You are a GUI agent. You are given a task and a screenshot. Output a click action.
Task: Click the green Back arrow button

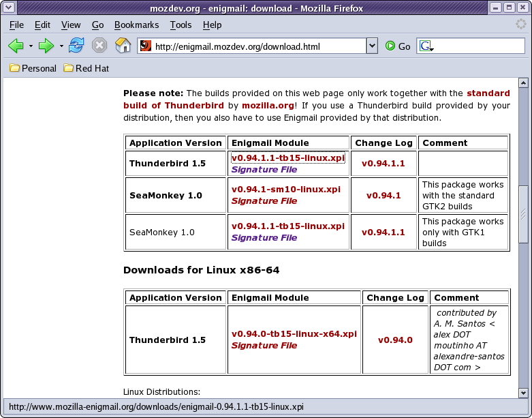(x=16, y=46)
